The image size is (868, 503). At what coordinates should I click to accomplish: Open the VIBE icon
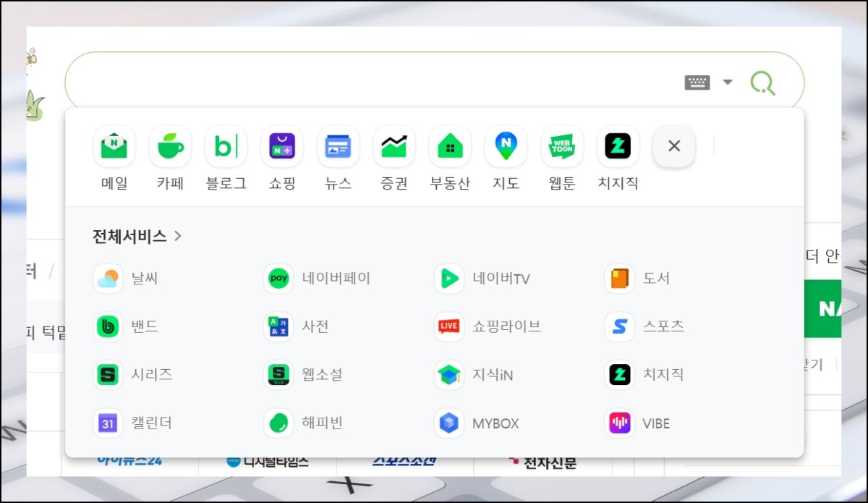click(x=619, y=423)
